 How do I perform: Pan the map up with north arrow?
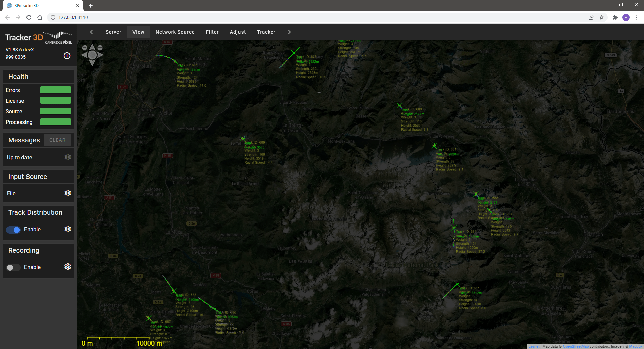92,47
